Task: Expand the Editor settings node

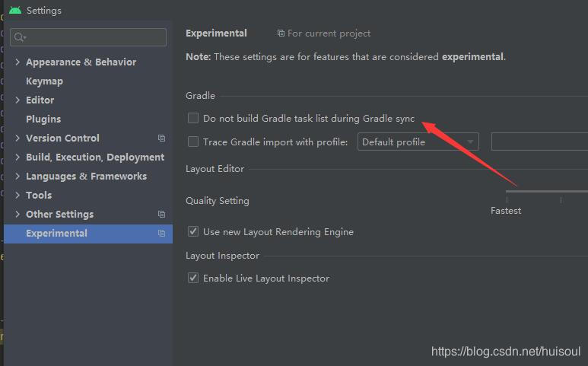Action: (17, 100)
